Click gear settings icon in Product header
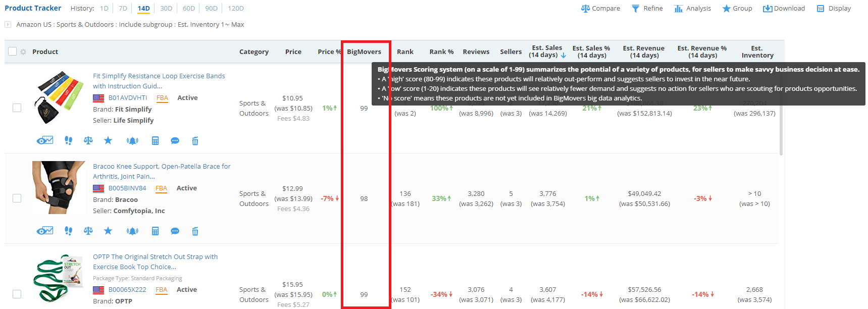This screenshot has width=868, height=309. pos(23,52)
